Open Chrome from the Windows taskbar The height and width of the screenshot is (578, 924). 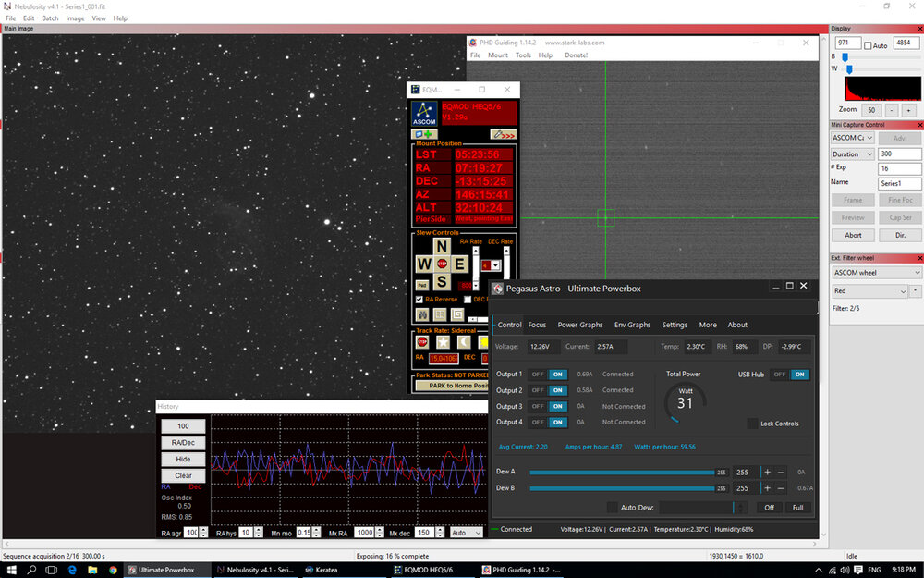(x=114, y=570)
